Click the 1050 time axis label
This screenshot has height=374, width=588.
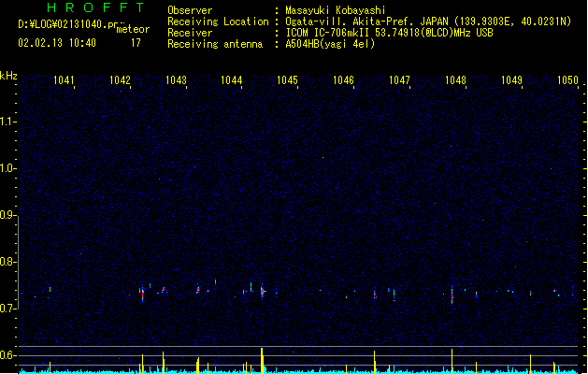click(567, 80)
